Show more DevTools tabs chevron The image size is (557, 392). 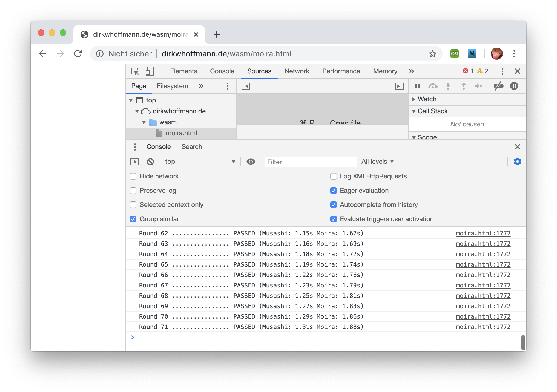pyautogui.click(x=411, y=71)
